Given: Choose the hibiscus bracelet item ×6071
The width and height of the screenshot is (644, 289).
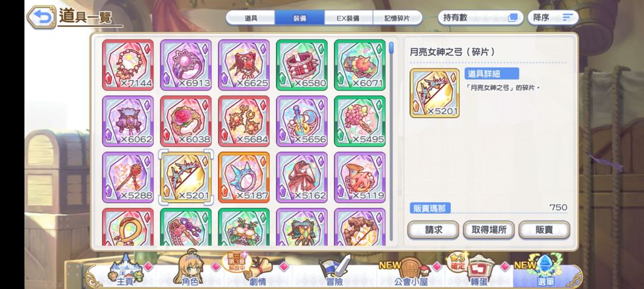Looking at the screenshot, I should [x=360, y=65].
